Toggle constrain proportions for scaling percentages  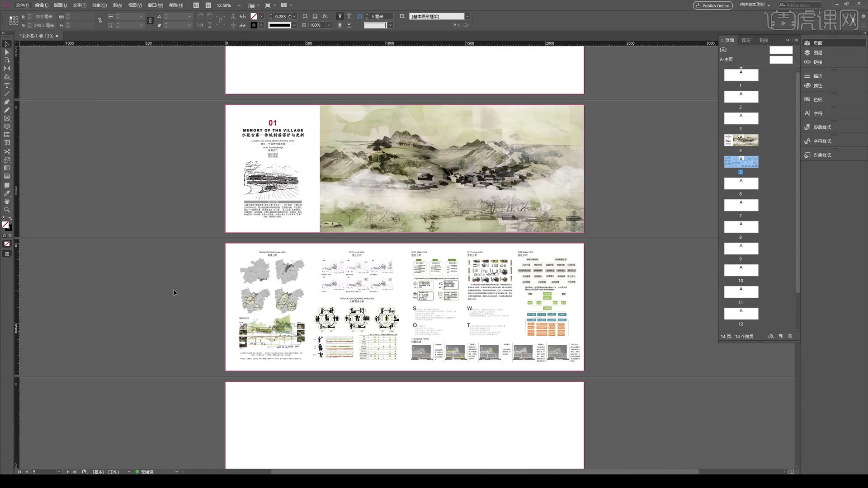tap(150, 20)
